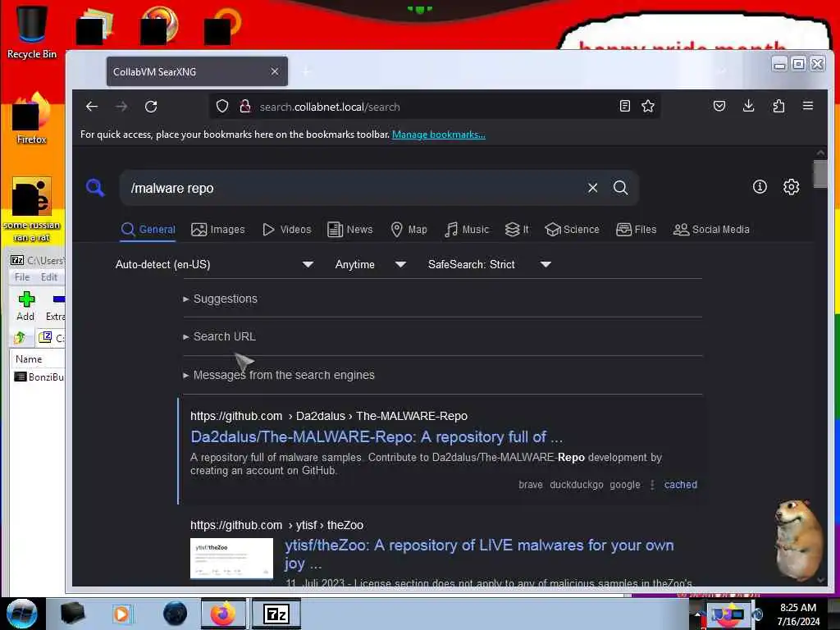Open the Manage bookmarks link

tap(439, 135)
